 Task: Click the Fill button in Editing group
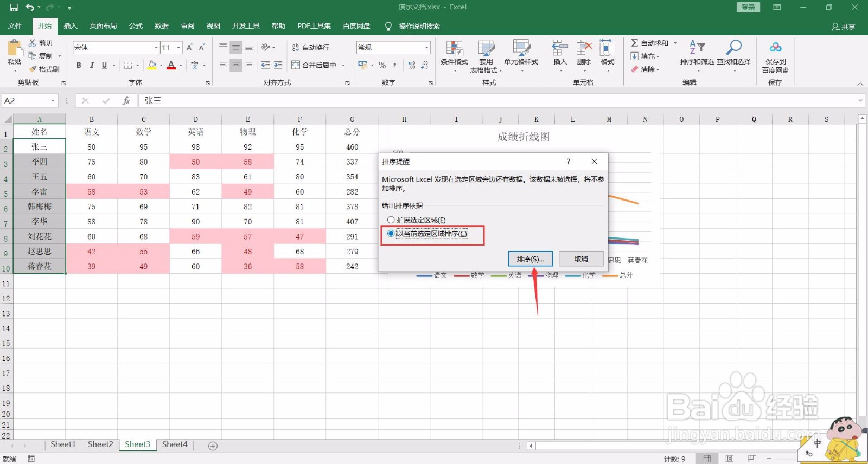[646, 56]
